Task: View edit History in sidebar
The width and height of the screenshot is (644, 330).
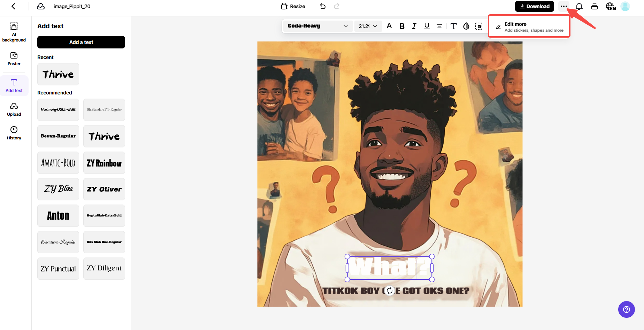Action: click(14, 133)
